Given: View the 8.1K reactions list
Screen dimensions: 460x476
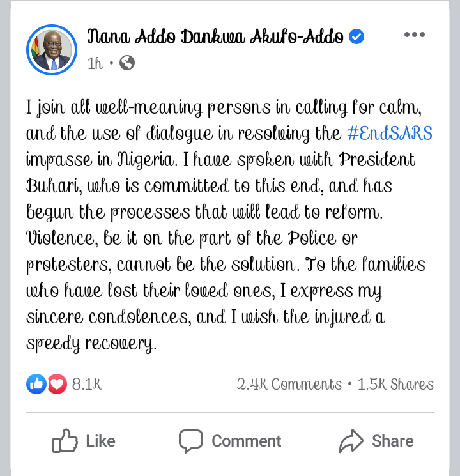Looking at the screenshot, I should pyautogui.click(x=87, y=384).
